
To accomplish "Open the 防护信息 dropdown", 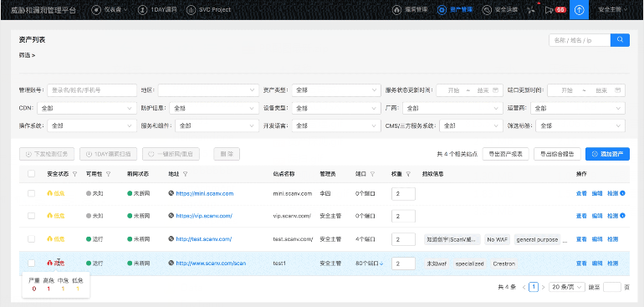I will click(x=214, y=109).
